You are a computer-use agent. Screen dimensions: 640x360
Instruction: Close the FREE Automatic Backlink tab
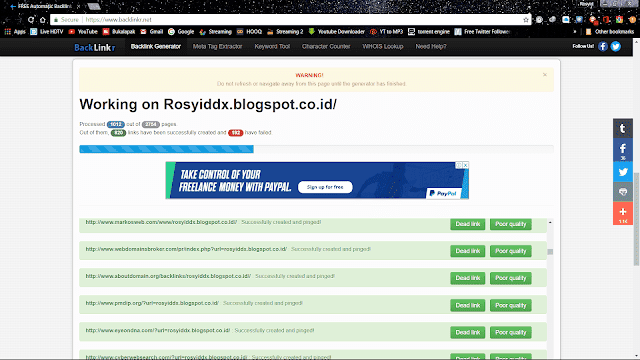78,7
